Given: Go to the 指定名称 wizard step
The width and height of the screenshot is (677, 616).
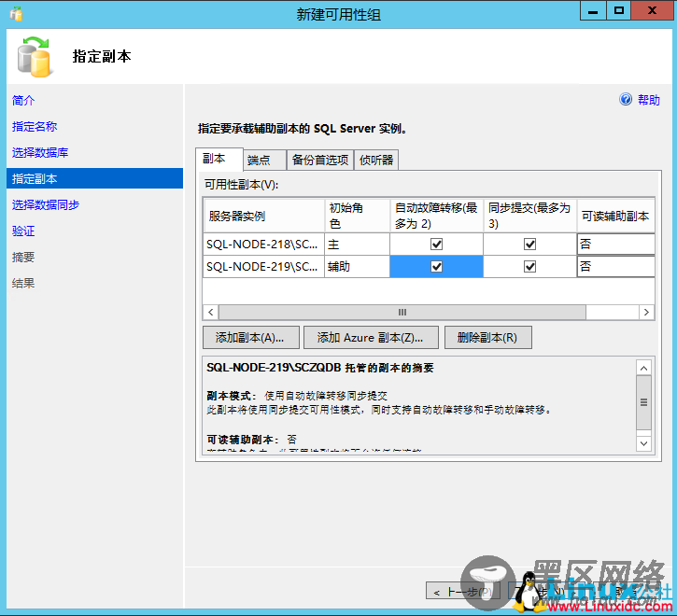Looking at the screenshot, I should point(35,127).
